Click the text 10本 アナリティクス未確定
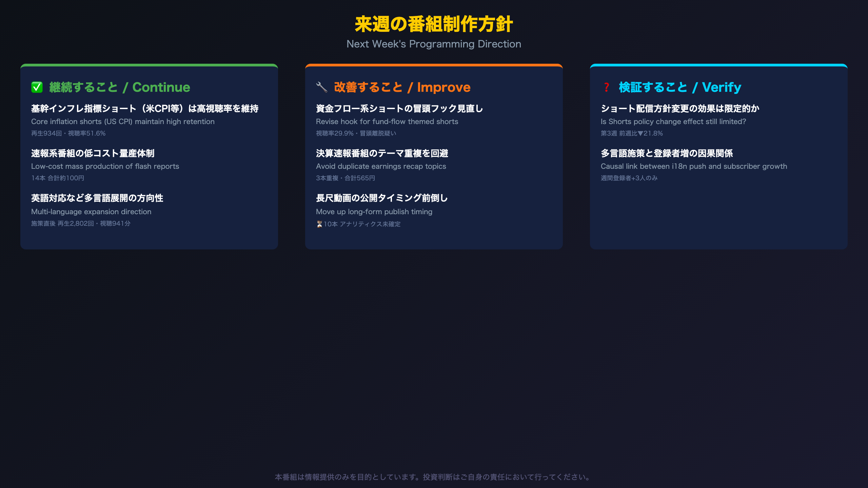This screenshot has height=488, width=868. pos(362,224)
